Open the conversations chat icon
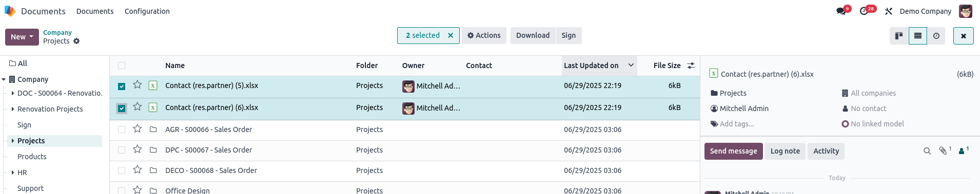980x194 pixels. click(841, 11)
